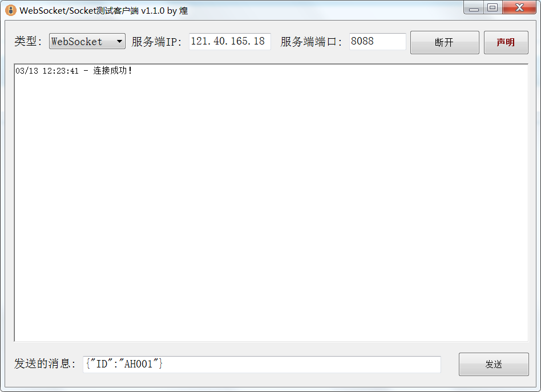
Task: Click the 服务端IP label
Action: 156,42
